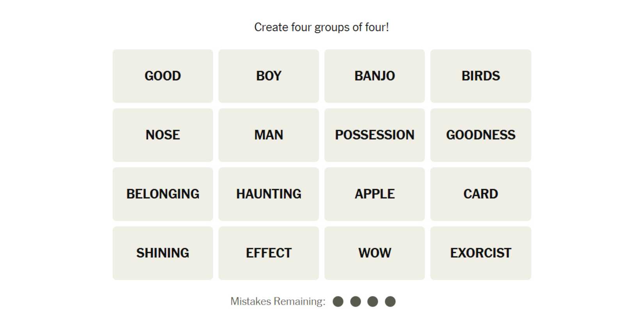644x322 pixels.
Task: Select the GOOD word tile
Action: (163, 76)
